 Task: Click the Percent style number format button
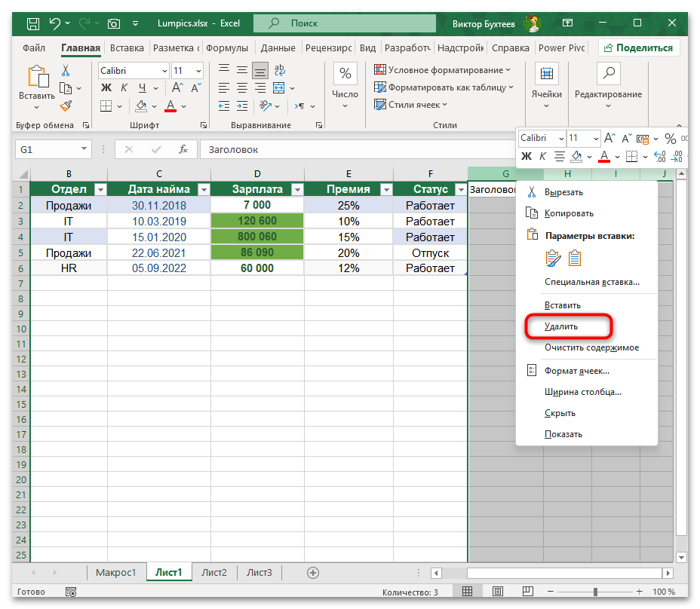(345, 74)
